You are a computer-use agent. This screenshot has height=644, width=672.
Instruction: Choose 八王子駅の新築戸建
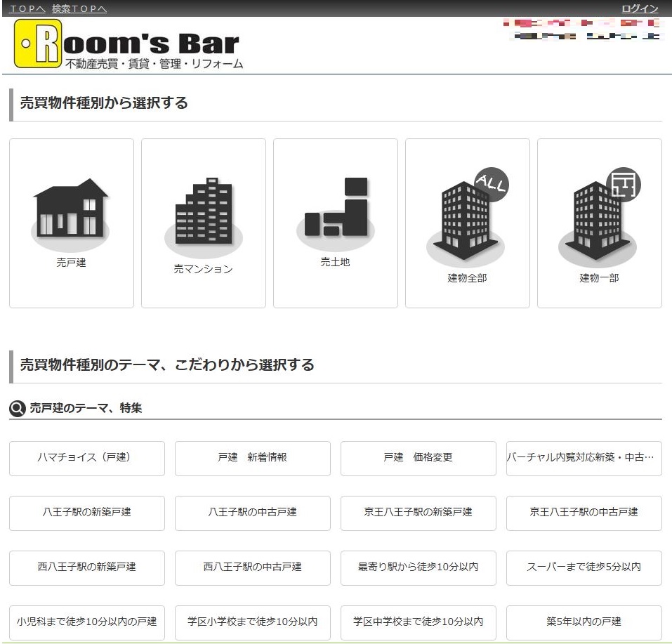(x=87, y=513)
